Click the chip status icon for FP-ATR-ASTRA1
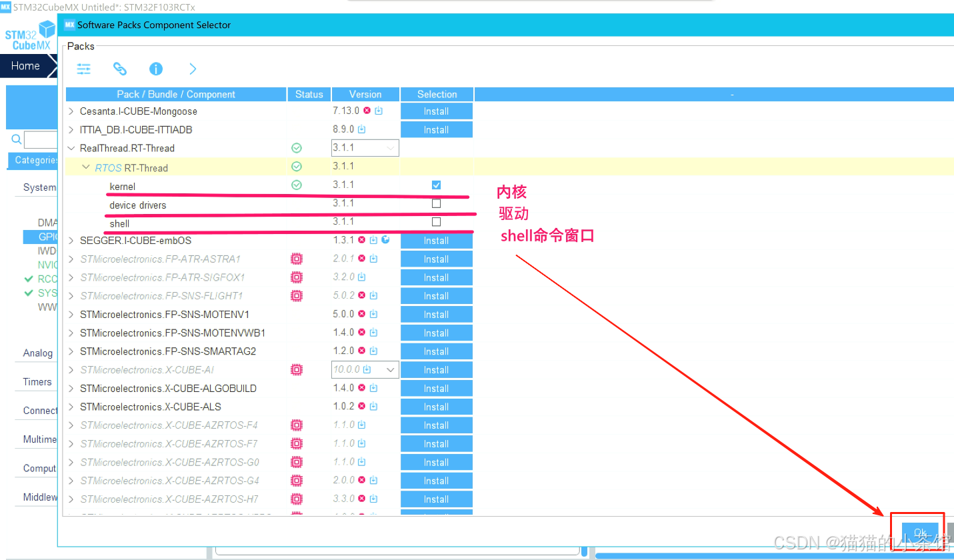 297,259
